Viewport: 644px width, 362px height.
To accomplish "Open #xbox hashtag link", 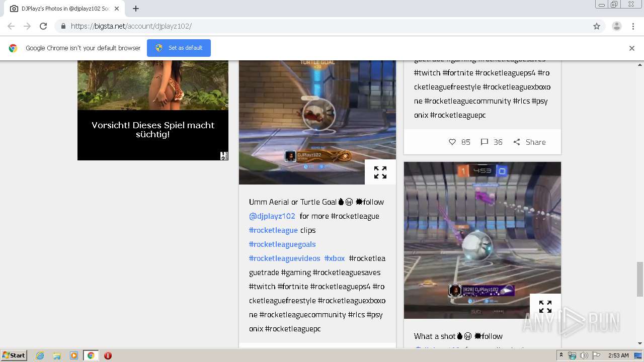I will [x=335, y=258].
